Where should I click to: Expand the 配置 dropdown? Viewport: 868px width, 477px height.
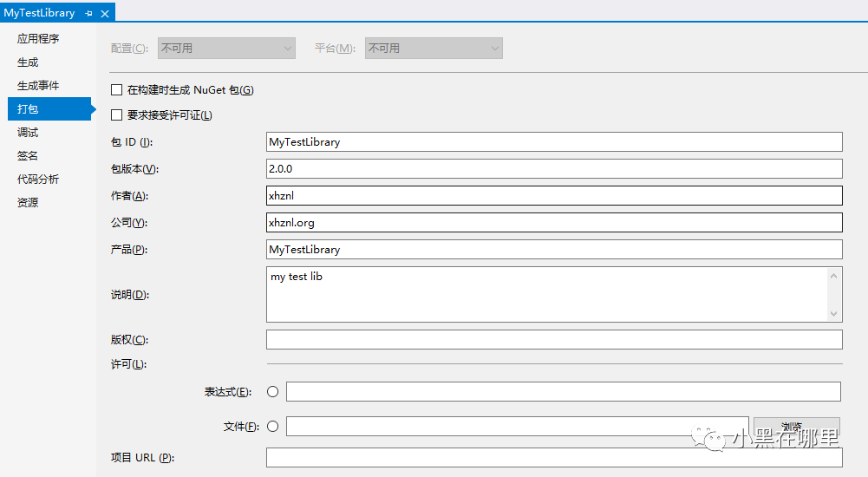pos(226,49)
